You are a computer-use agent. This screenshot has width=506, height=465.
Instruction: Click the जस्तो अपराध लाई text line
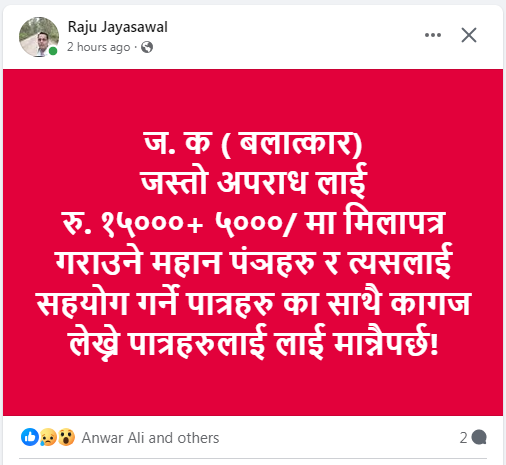tap(254, 182)
